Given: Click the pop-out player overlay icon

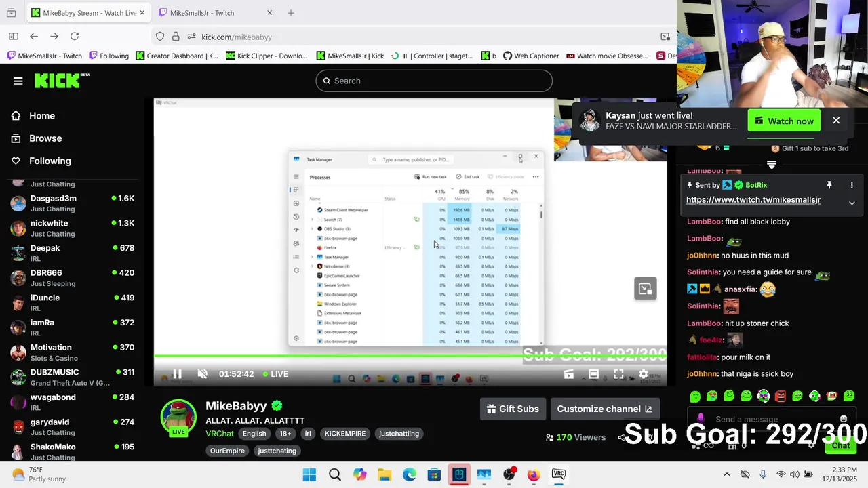Looking at the screenshot, I should (645, 289).
